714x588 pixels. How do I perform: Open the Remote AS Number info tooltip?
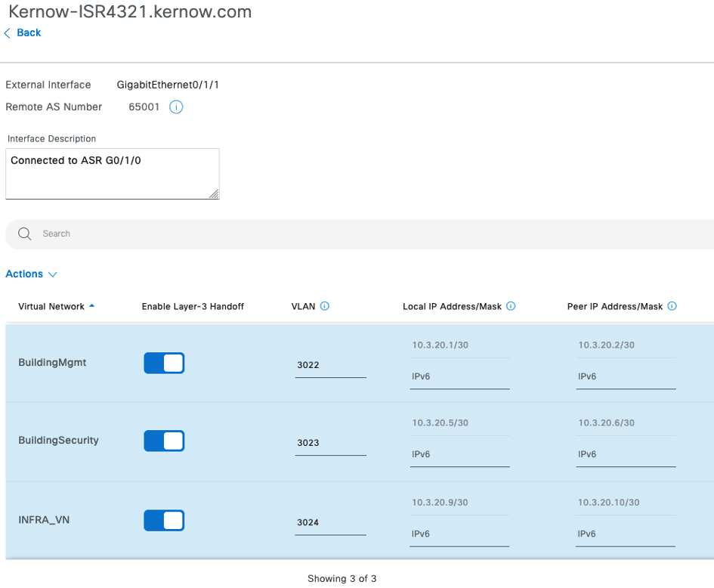click(x=175, y=107)
